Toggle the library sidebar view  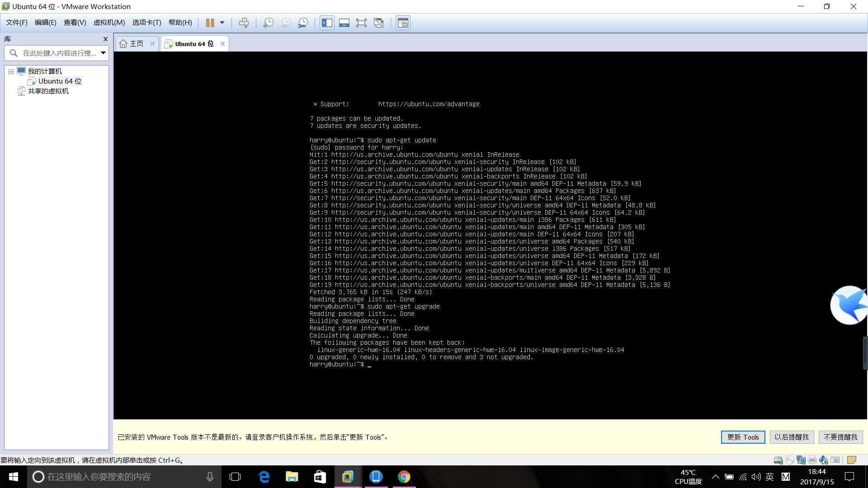pyautogui.click(x=327, y=23)
